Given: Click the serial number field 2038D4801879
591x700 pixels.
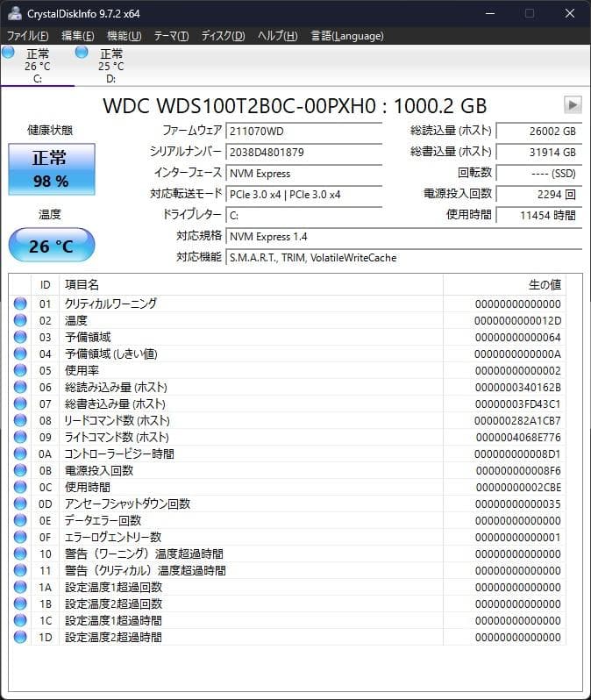Looking at the screenshot, I should pyautogui.click(x=304, y=153).
